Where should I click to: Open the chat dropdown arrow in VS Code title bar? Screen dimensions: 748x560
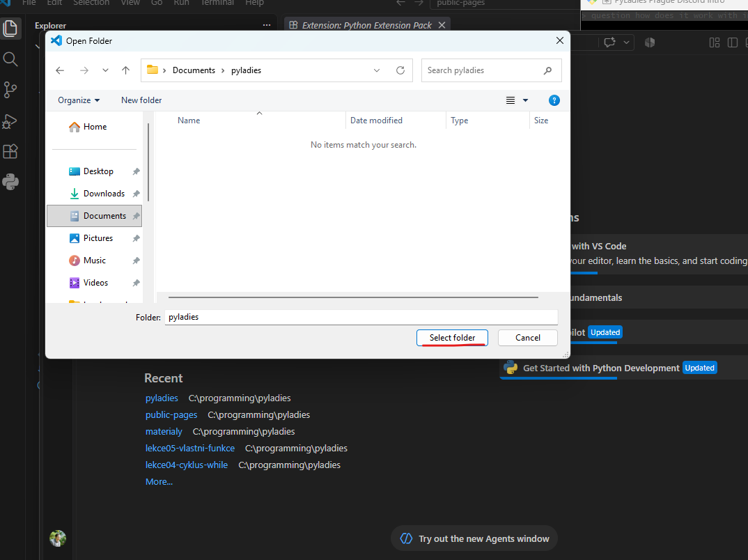pyautogui.click(x=626, y=42)
